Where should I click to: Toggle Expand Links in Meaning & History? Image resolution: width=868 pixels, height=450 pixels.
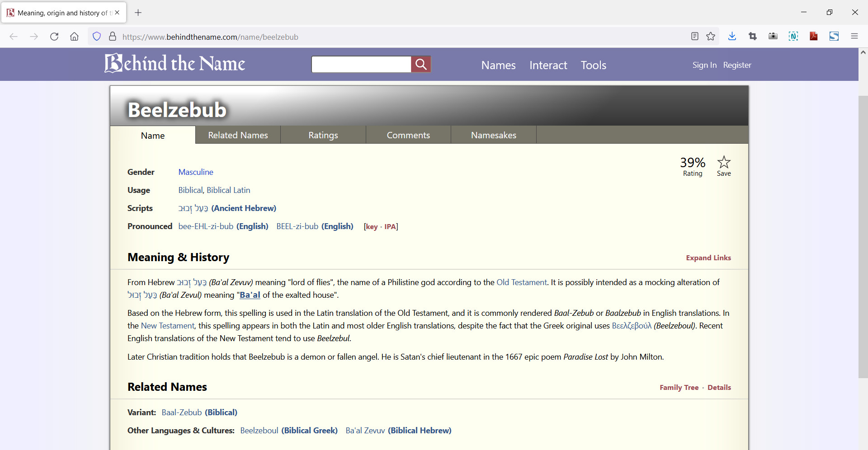tap(708, 258)
